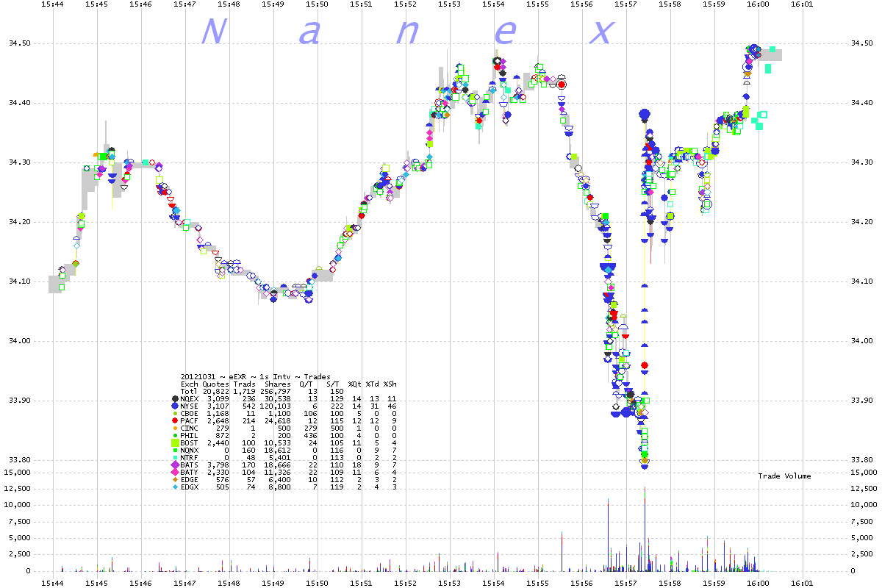Click '34.10' on the right price axis
This screenshot has width=882, height=588.
click(861, 282)
